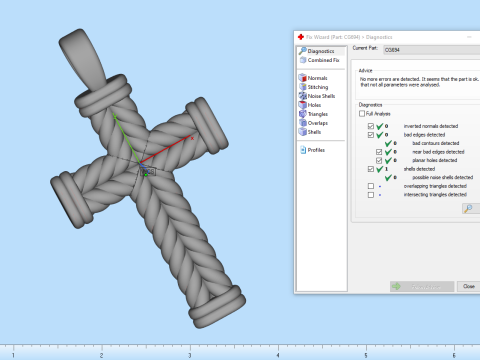
Task: Click 'bad contours detected' text
Action: coord(436,143)
